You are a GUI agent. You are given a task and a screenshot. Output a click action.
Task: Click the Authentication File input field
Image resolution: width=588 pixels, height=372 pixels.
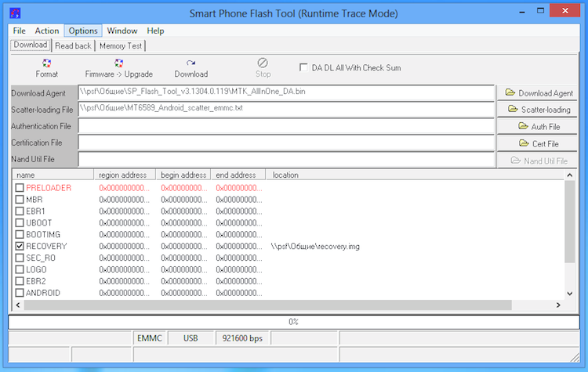(x=286, y=126)
